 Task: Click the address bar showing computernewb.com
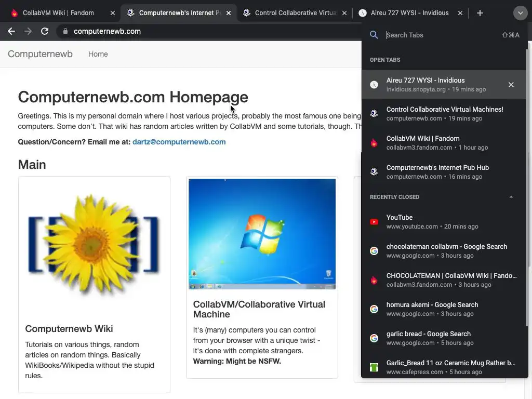coord(209,31)
